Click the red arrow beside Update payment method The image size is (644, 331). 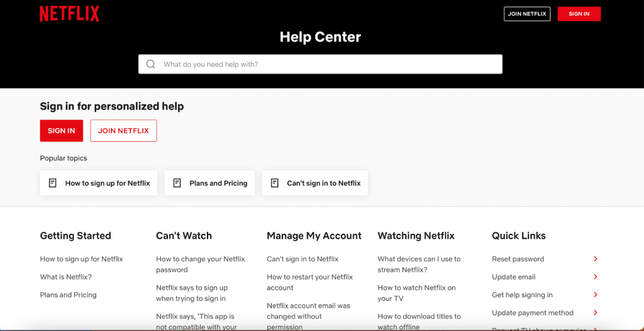tap(596, 313)
